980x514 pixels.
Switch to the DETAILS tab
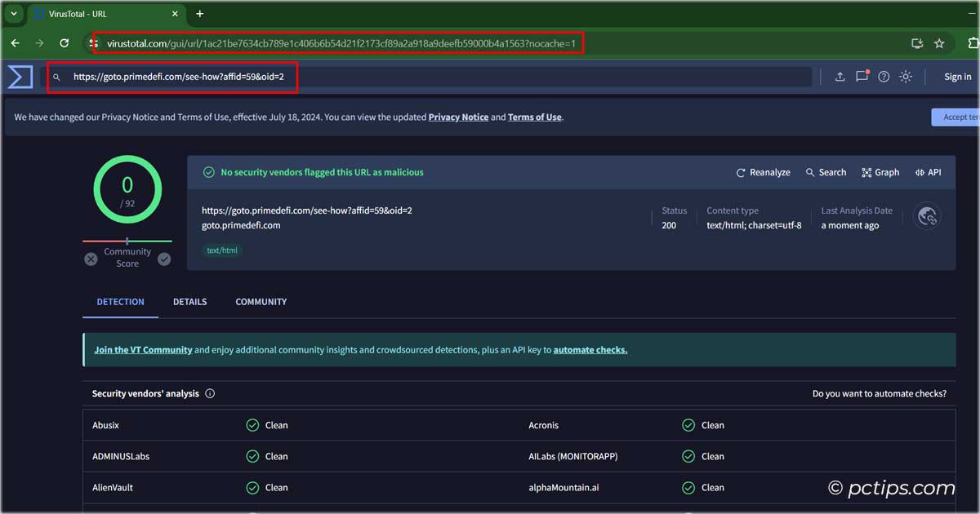[x=189, y=302]
